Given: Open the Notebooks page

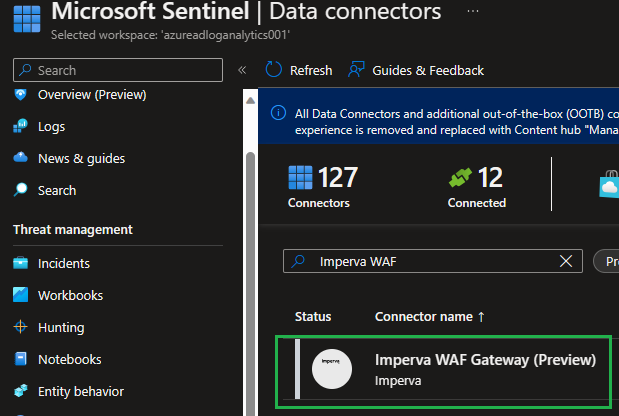Looking at the screenshot, I should coord(69,360).
